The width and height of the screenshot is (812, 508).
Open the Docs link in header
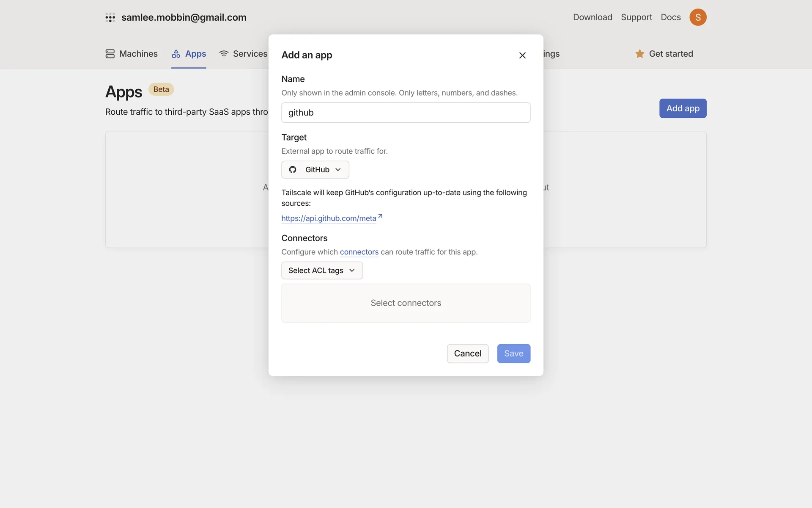(670, 17)
